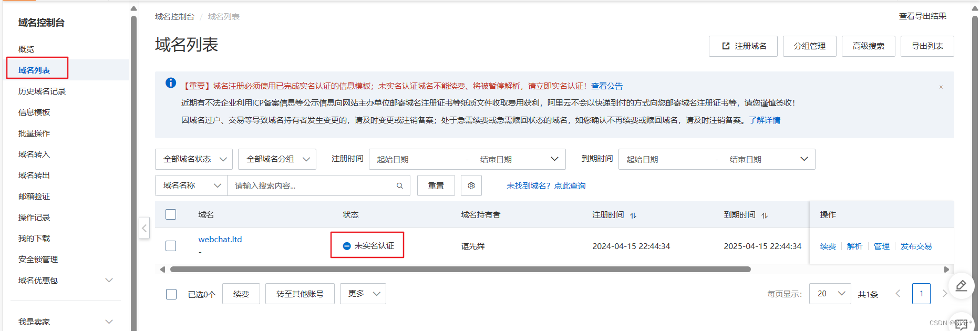Screen dimensions: 980x331
Task: Click 到期时间 结束日期 field
Action: click(x=762, y=159)
